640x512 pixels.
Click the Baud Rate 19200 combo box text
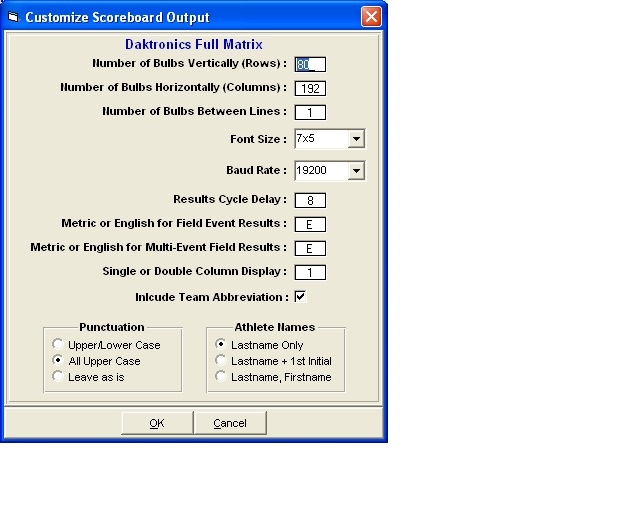321,171
